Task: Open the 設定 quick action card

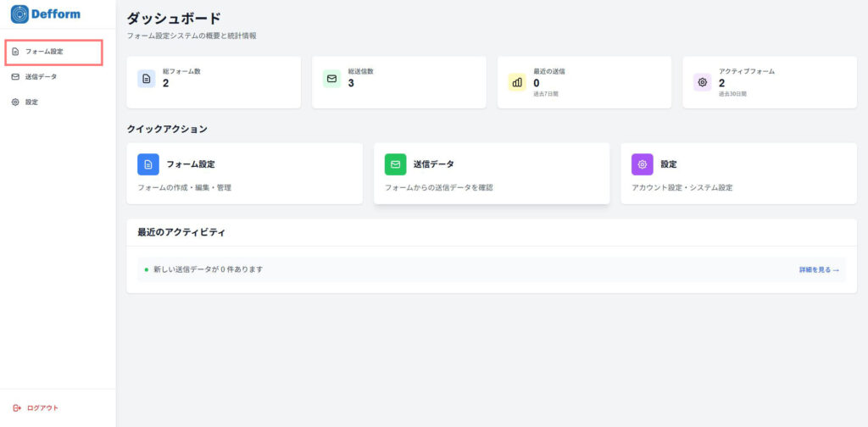Action: pyautogui.click(x=738, y=174)
